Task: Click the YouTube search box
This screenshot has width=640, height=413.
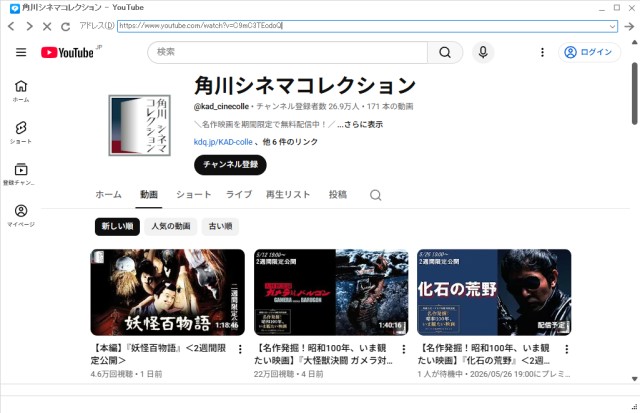Action: (287, 52)
